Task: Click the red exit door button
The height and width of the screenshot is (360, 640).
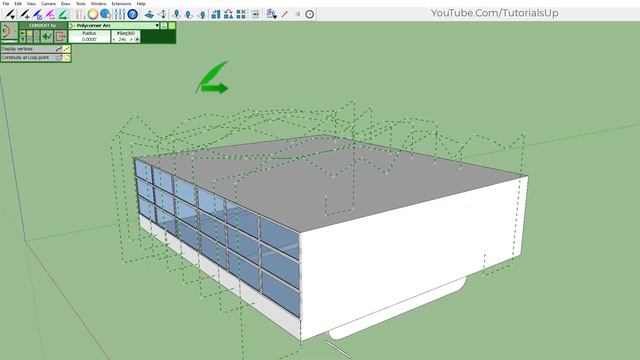Action: pyautogui.click(x=60, y=37)
